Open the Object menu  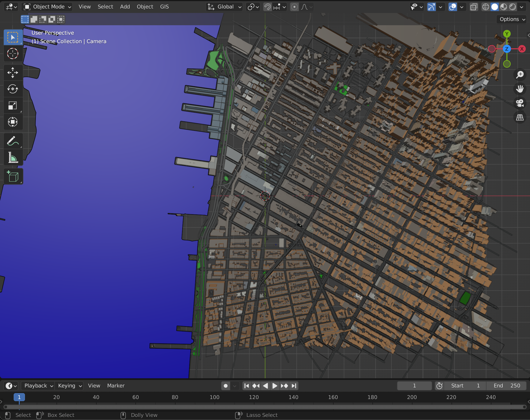pos(145,7)
